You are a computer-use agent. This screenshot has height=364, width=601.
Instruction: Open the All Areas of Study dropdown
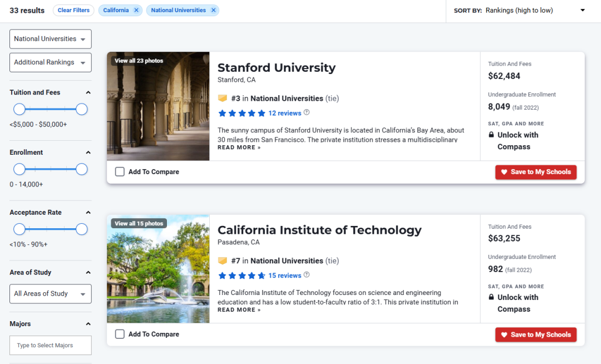click(x=51, y=294)
